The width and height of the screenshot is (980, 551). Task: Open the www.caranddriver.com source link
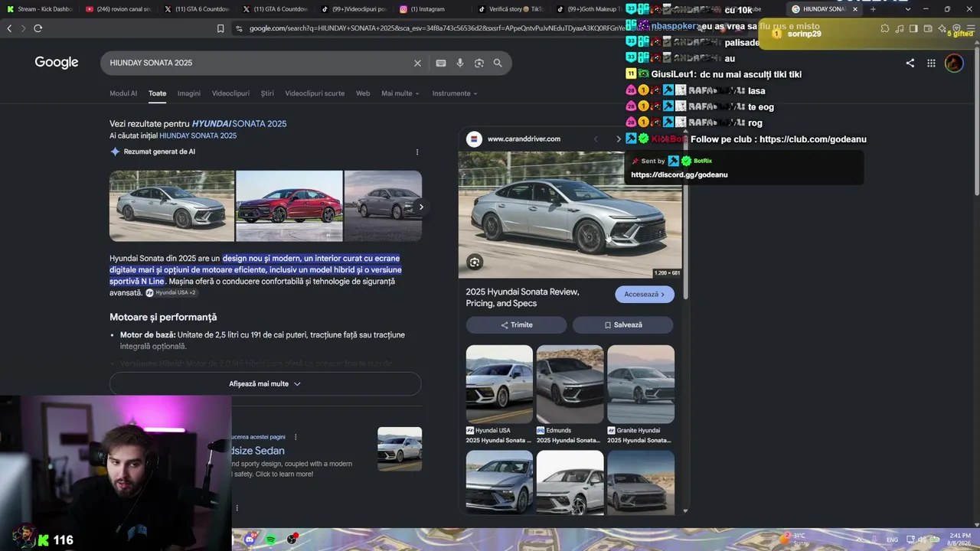click(x=524, y=139)
